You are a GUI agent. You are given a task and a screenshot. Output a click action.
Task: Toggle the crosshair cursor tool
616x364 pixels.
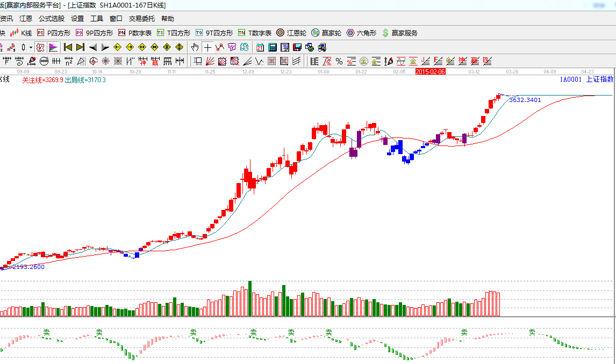[207, 47]
